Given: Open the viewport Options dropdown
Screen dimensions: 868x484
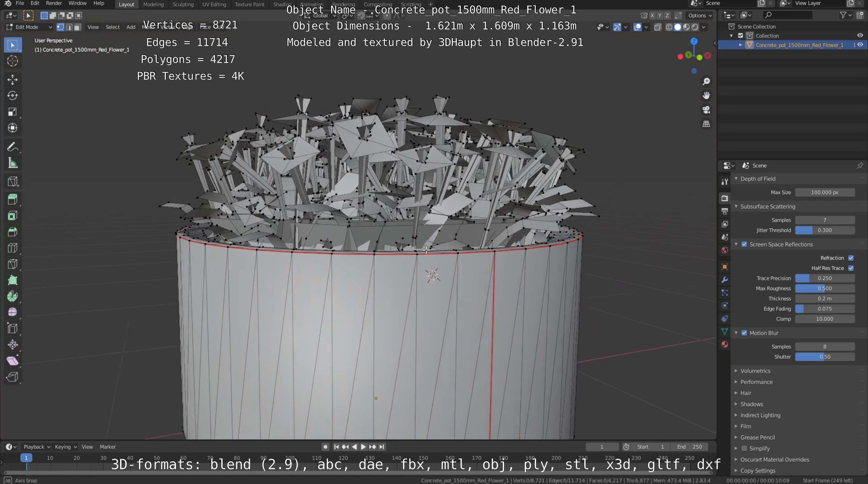Looking at the screenshot, I should (700, 16).
